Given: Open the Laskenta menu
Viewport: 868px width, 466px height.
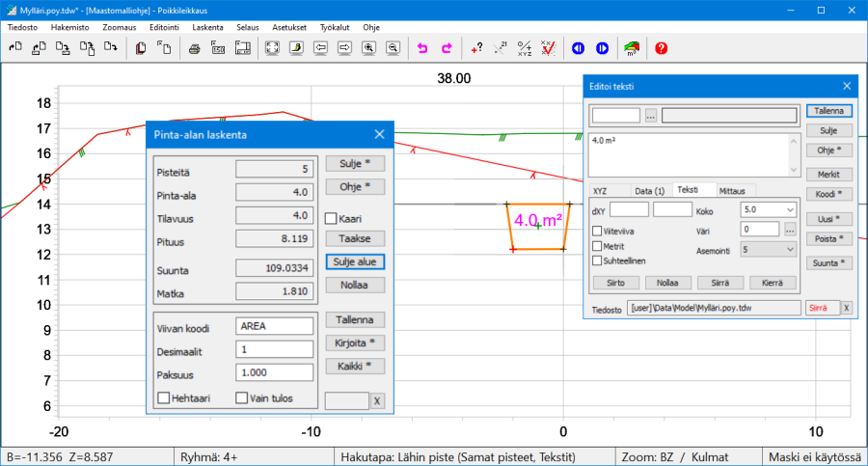Looking at the screenshot, I should (206, 27).
